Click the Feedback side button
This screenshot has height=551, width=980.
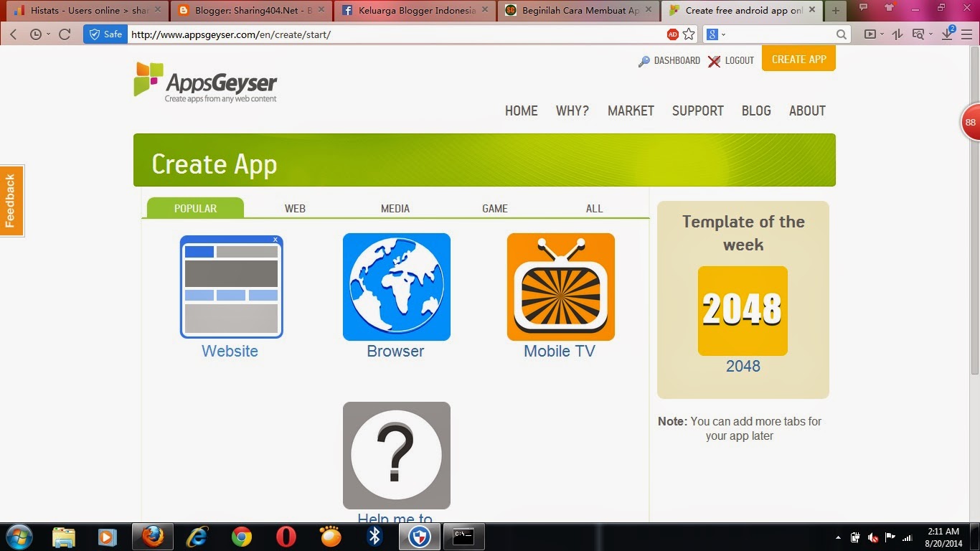pyautogui.click(x=11, y=201)
